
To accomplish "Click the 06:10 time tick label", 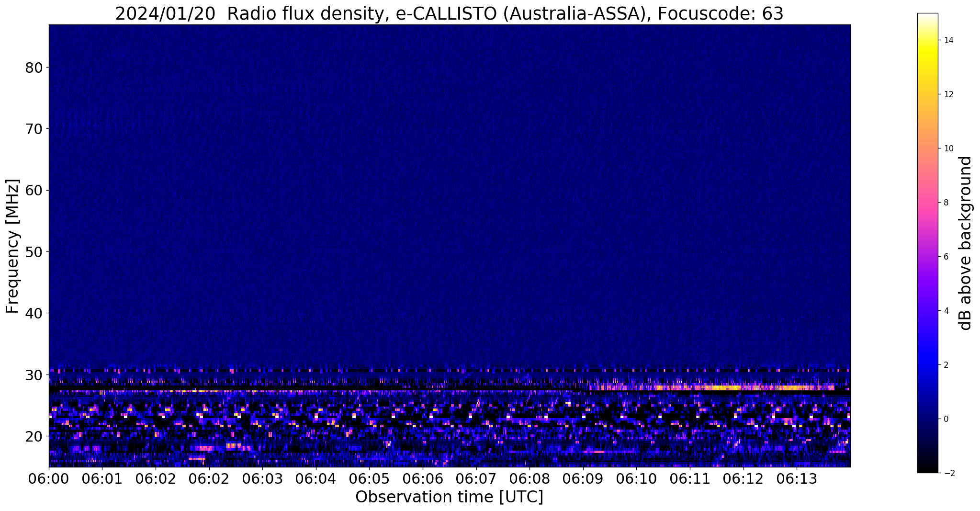I will pyautogui.click(x=636, y=479).
